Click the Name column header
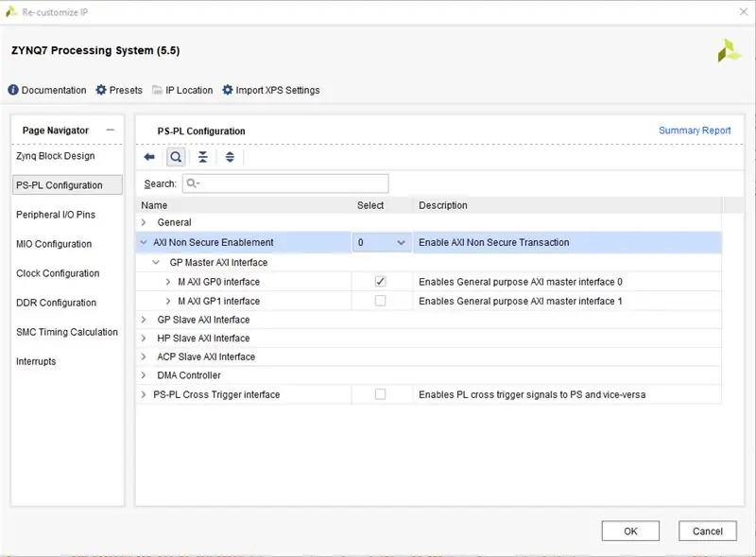This screenshot has height=557, width=756. pyautogui.click(x=154, y=205)
